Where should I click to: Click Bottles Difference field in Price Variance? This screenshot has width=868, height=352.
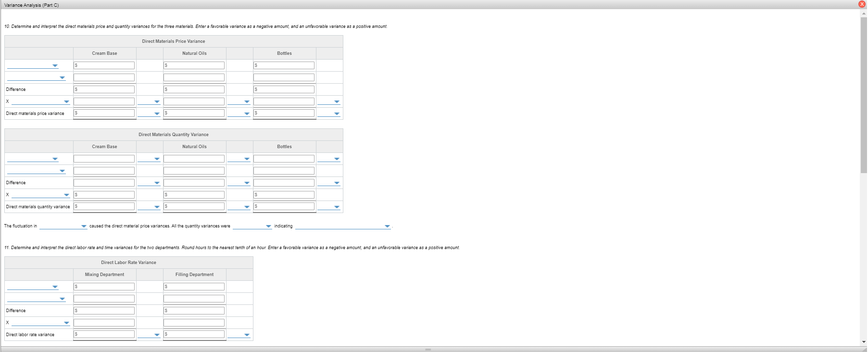point(284,89)
